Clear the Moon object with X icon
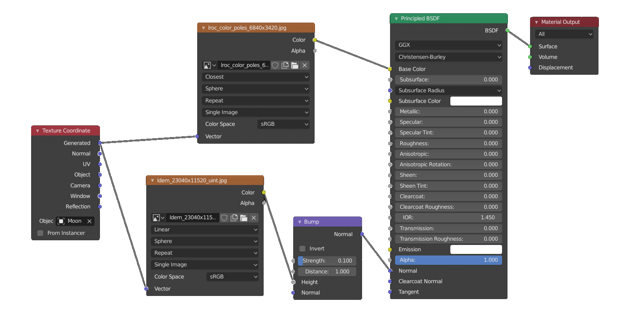644x310 pixels. tap(89, 221)
